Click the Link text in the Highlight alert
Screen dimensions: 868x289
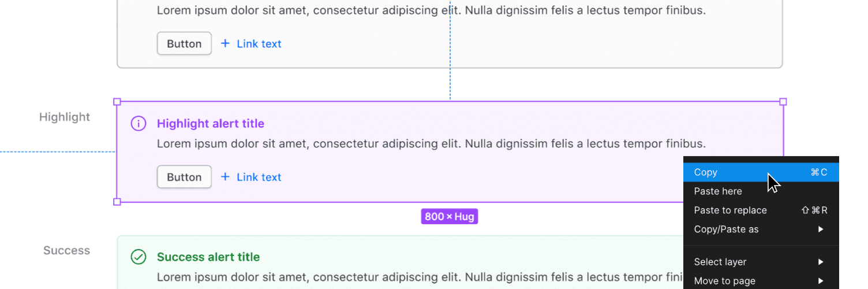(x=259, y=177)
